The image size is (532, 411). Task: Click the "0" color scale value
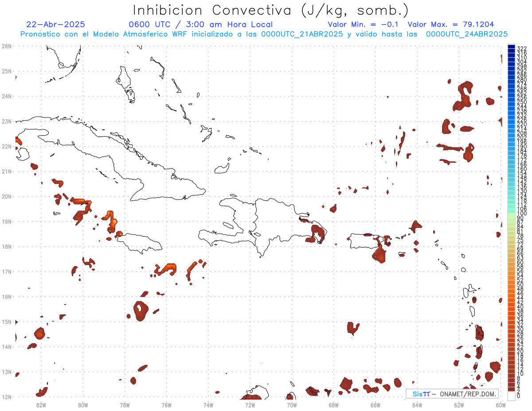pos(519,396)
